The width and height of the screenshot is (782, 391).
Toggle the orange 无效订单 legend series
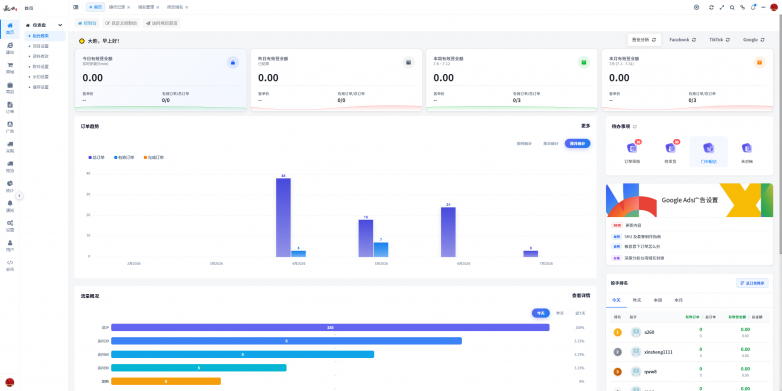[x=154, y=158]
